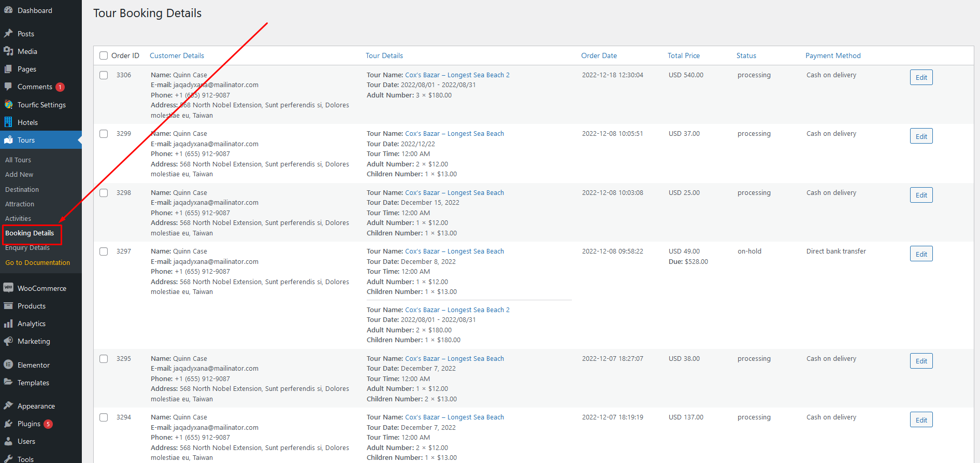
Task: Click the Tourfic Settings icon
Action: [8, 105]
